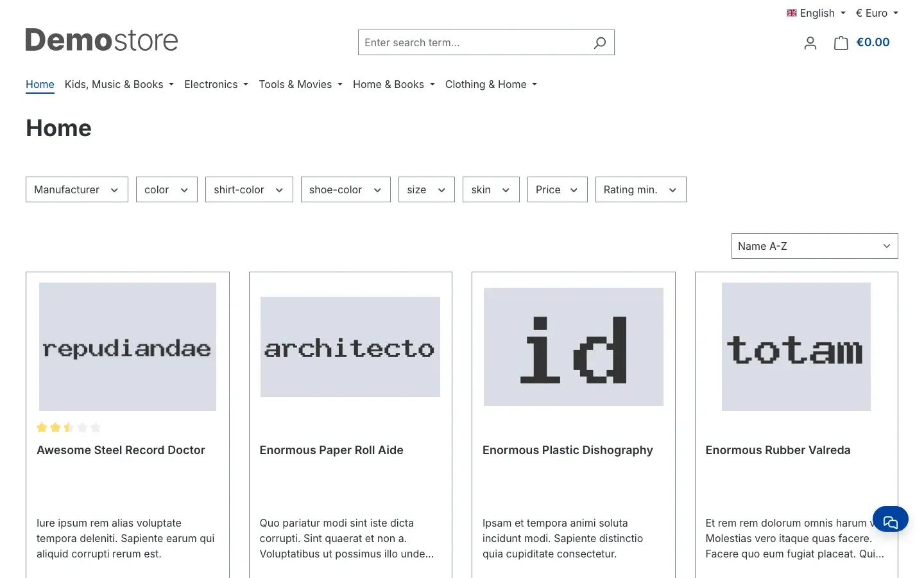Click the search magnifier icon

[600, 43]
